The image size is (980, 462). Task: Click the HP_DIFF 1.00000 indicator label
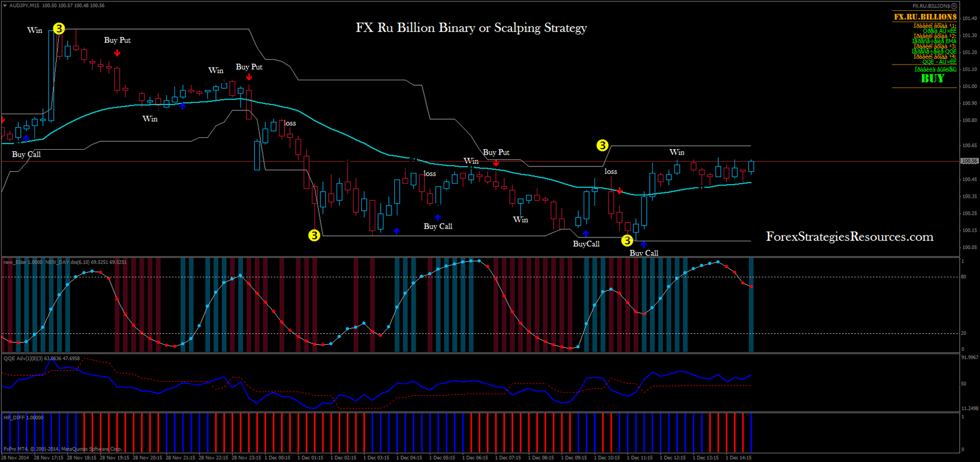[x=24, y=417]
